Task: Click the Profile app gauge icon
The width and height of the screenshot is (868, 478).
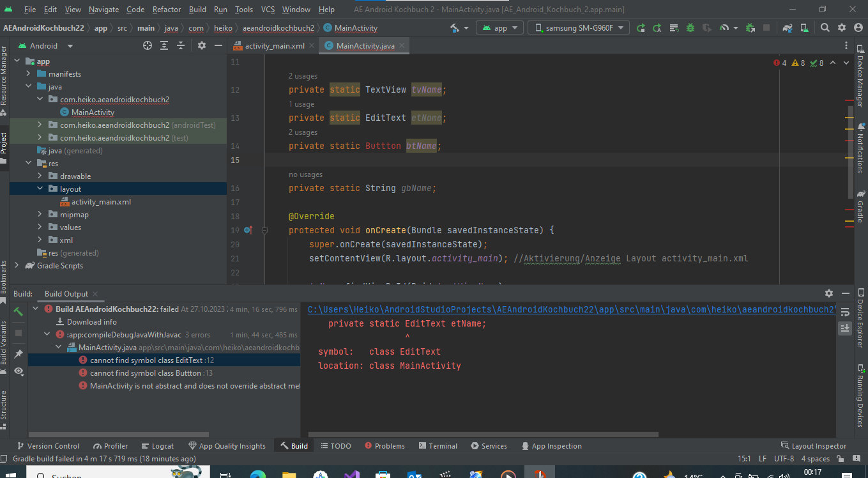Action: pyautogui.click(x=724, y=28)
